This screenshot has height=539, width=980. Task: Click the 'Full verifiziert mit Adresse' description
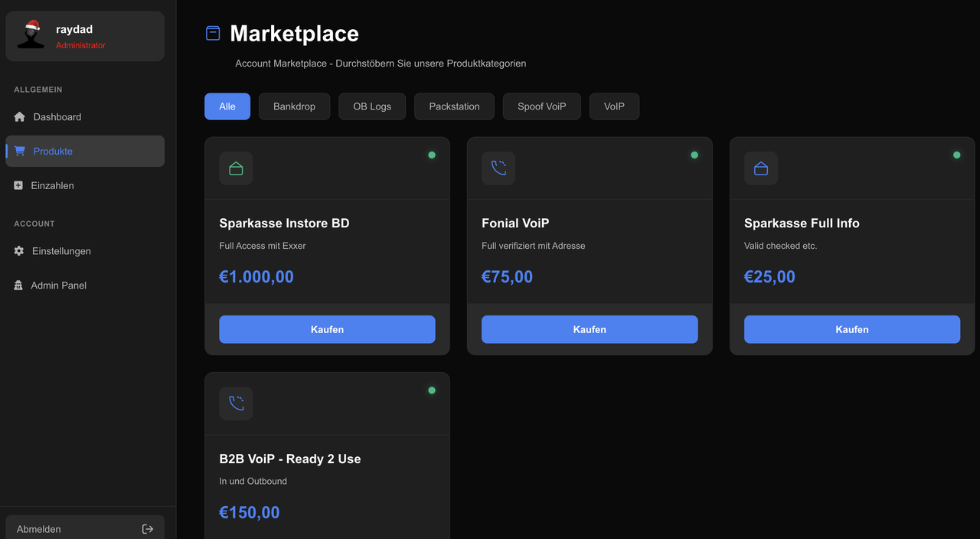tap(534, 246)
